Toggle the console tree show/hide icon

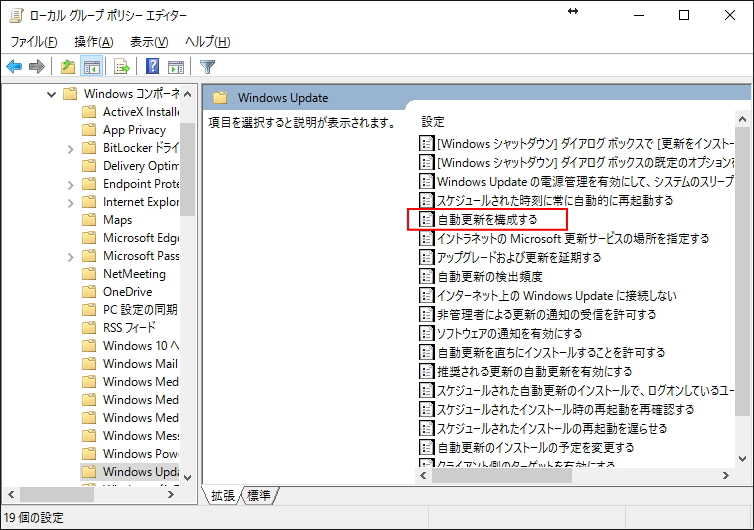point(91,66)
